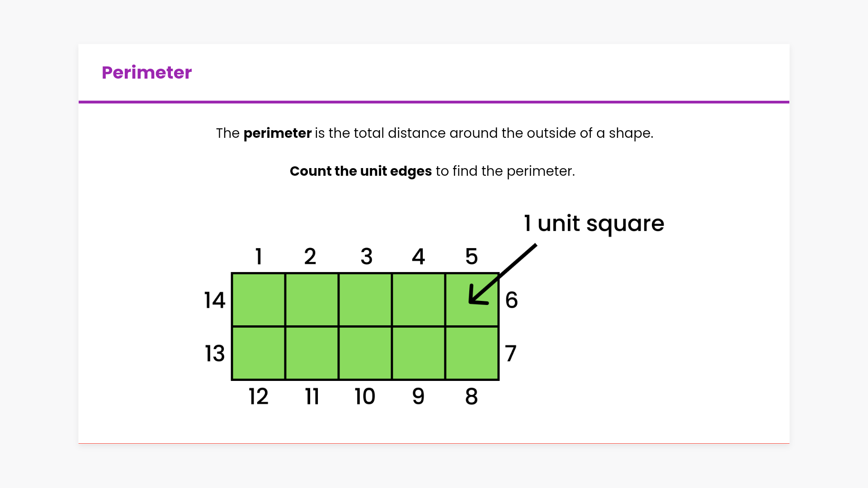This screenshot has height=488, width=868.
Task: Click edge number 6 beside the grid
Action: [x=511, y=300]
